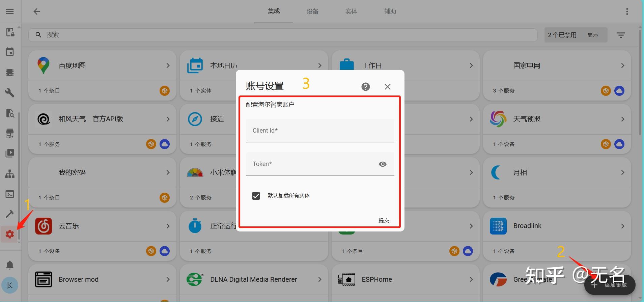Image resolution: width=644 pixels, height=302 pixels.
Task: Open the three-dot overflow menu
Action: tap(627, 11)
